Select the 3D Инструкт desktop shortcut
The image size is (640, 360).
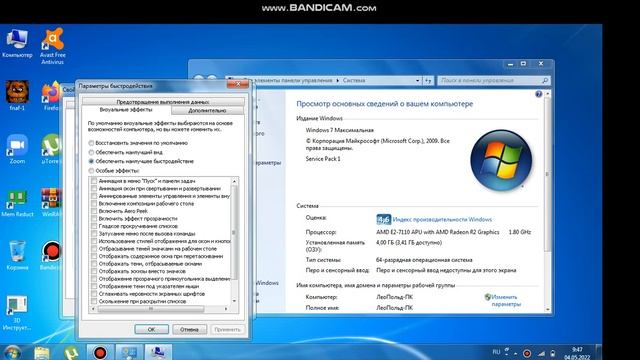point(17,313)
